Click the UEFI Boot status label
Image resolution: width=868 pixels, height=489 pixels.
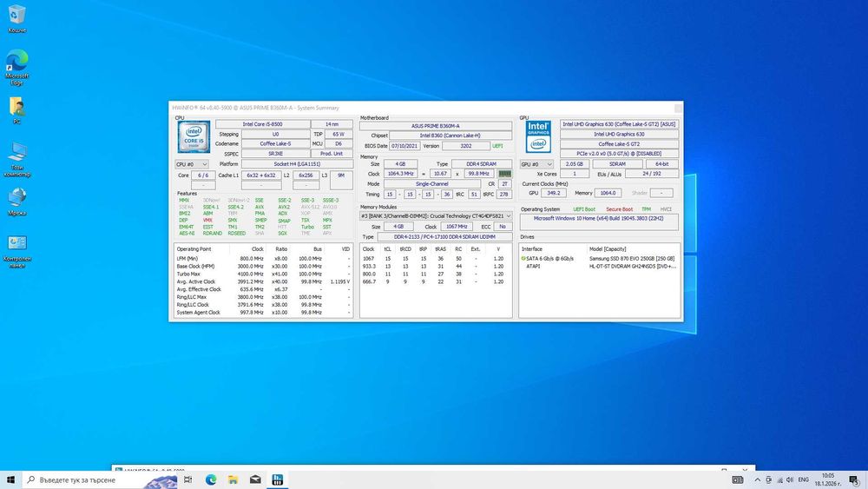pos(584,209)
